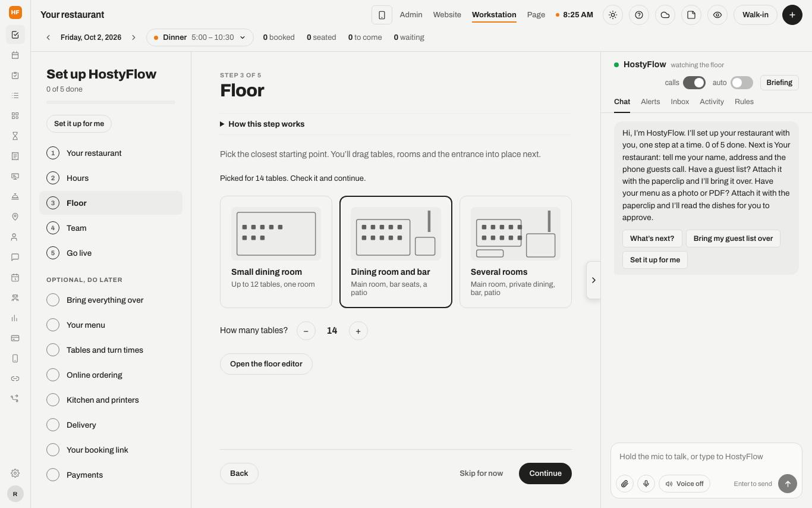Select Several rooms layout
Image resolution: width=812 pixels, height=508 pixels.
[x=515, y=252]
